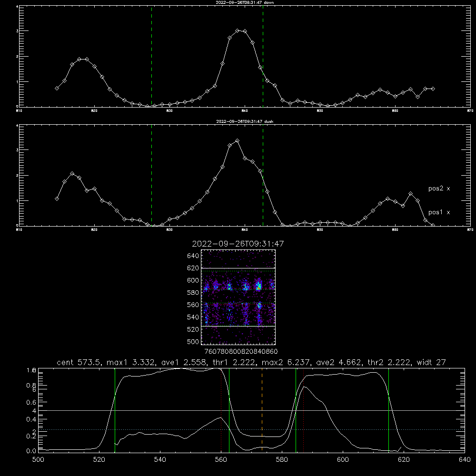
Task: Click the red dotted line near 587 in bottom plot
Action: [303, 410]
